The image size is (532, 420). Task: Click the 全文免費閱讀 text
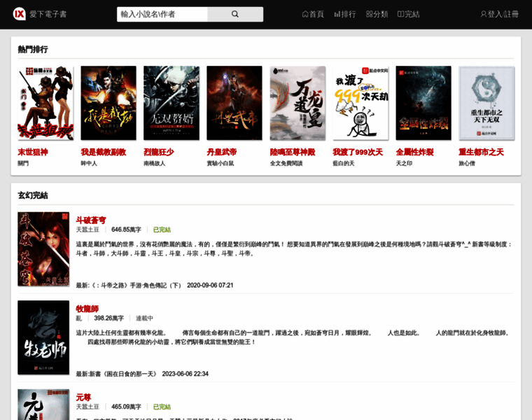286,163
